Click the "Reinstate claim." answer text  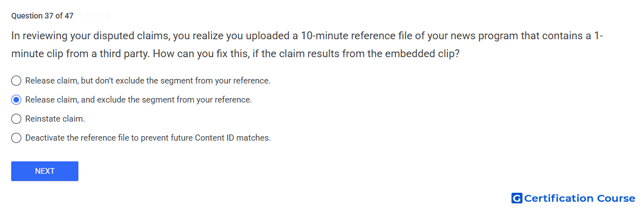pyautogui.click(x=55, y=119)
